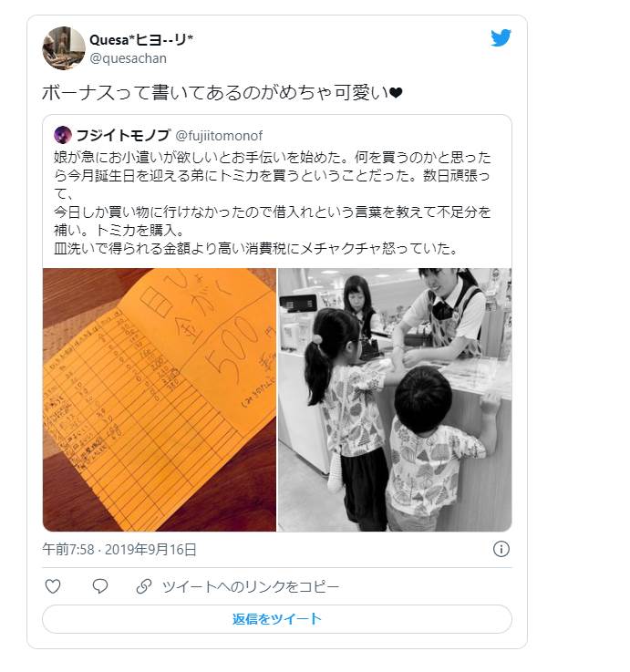Click the 返信をツイート button
630x672 pixels.
277,619
